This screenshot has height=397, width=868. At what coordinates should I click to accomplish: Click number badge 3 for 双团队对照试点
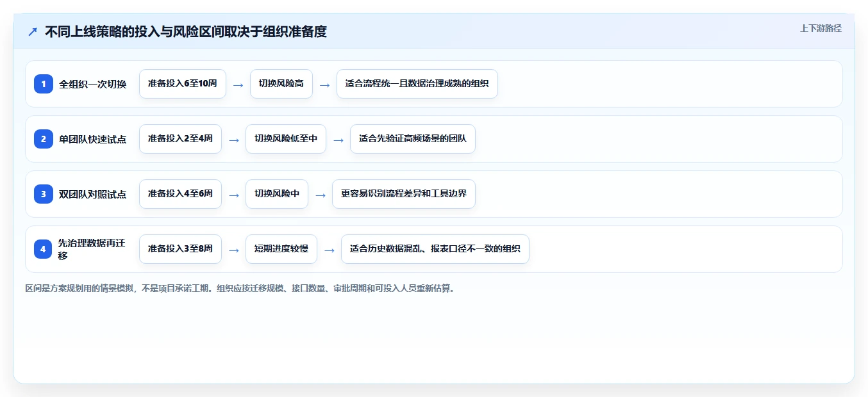[x=44, y=194]
